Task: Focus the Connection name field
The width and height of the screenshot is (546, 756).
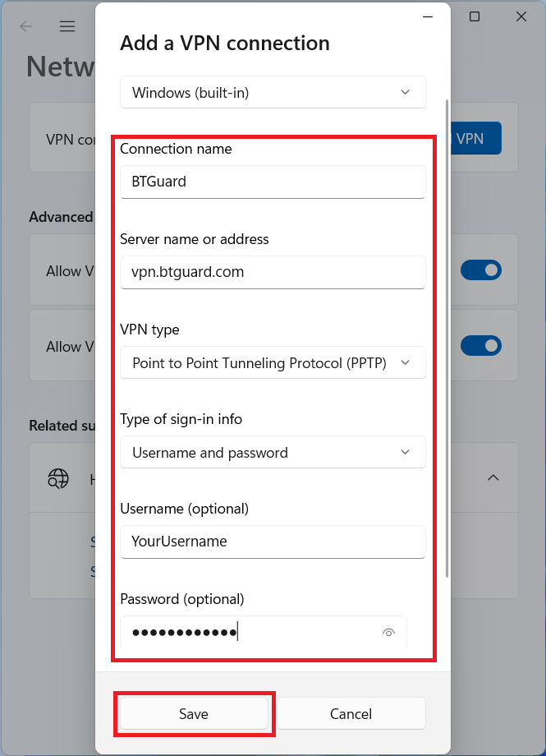Action: point(273,182)
